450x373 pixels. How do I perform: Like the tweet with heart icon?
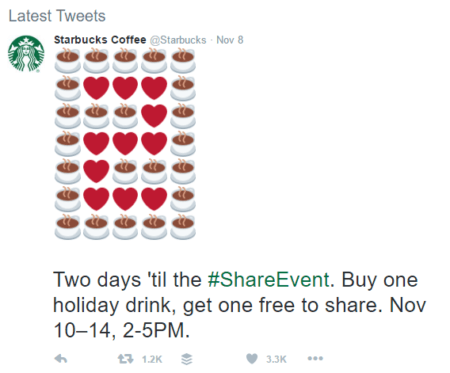coord(252,359)
